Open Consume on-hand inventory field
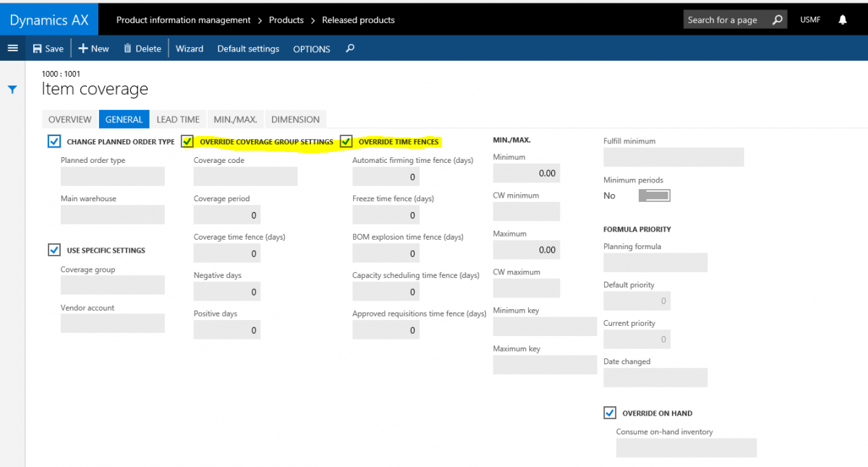The image size is (868, 467). tap(686, 448)
